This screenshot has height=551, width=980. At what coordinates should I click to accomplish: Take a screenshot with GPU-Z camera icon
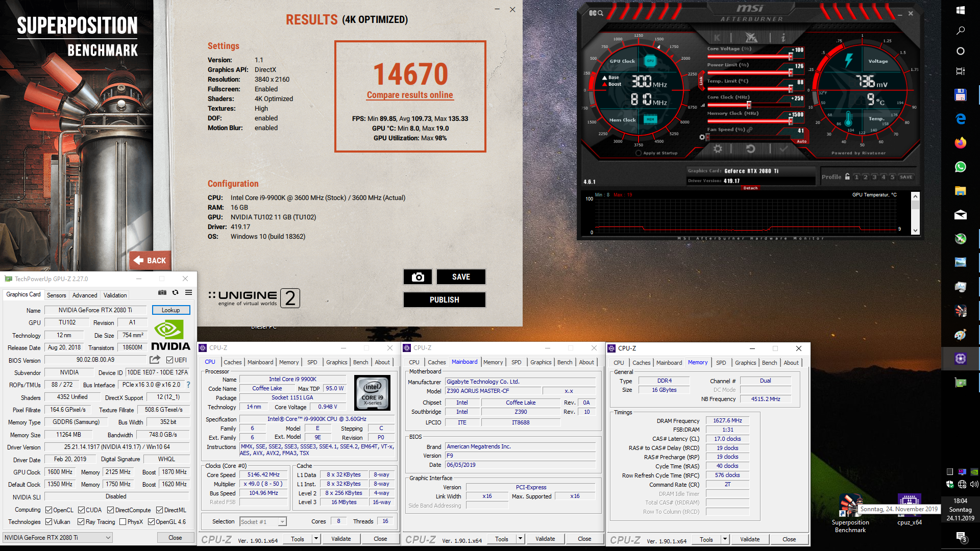click(162, 292)
